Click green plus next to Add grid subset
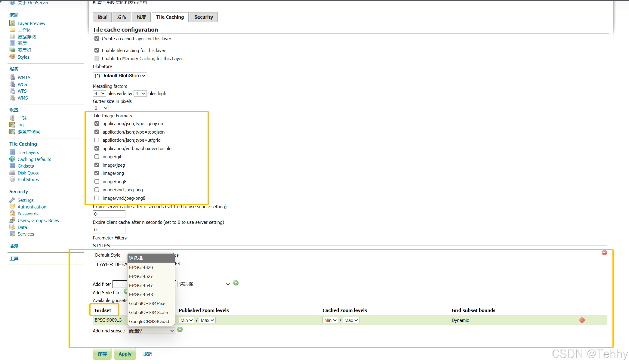Image resolution: width=629 pixels, height=364 pixels. tap(180, 329)
